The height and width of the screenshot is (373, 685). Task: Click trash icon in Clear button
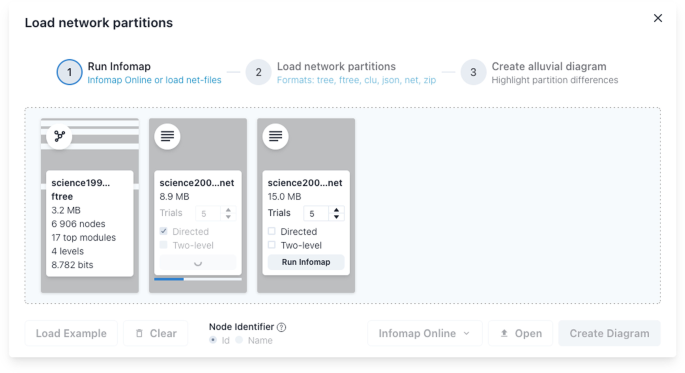[x=139, y=333]
